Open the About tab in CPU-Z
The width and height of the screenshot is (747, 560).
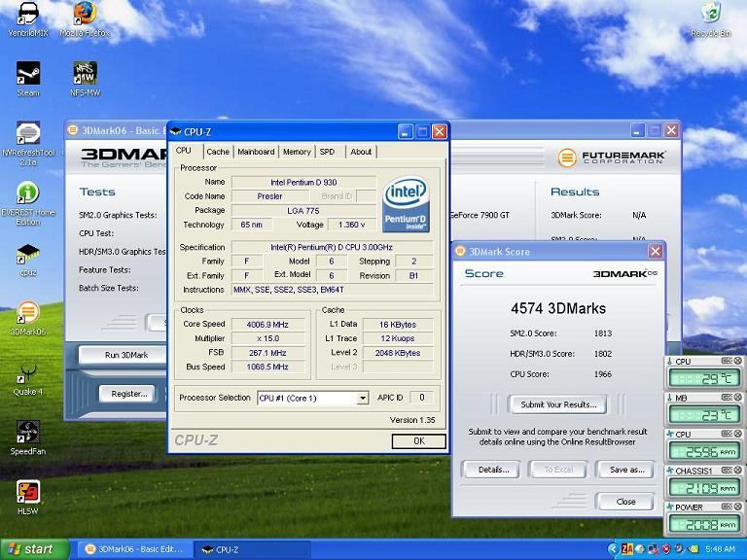(361, 152)
